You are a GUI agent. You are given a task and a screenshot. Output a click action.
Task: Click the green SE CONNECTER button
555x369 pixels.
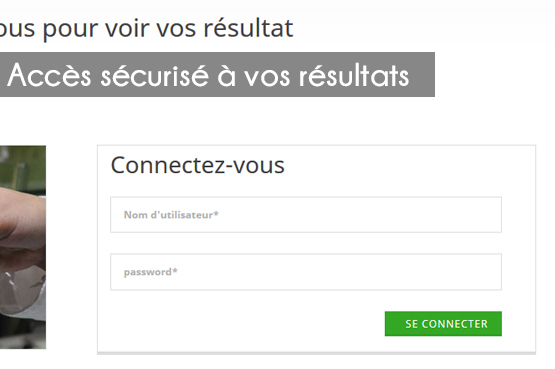(x=443, y=324)
